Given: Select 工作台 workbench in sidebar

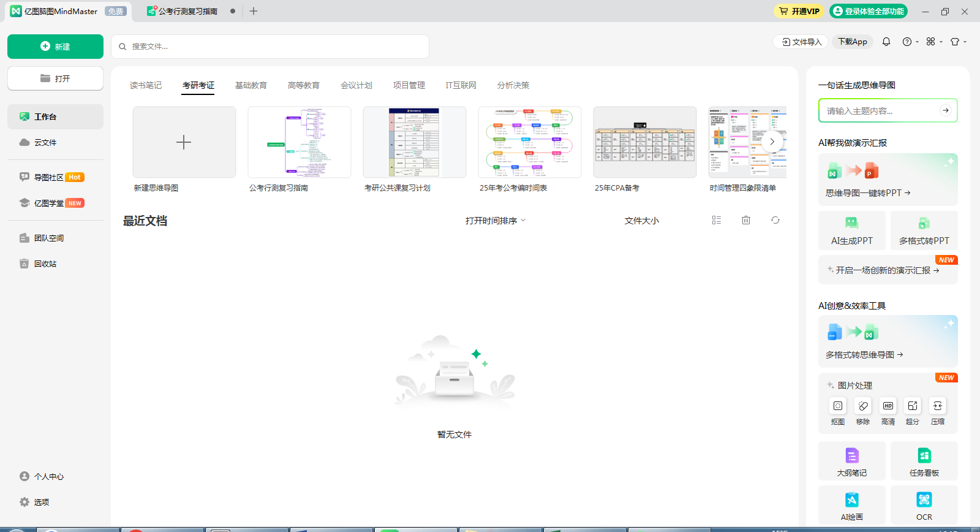Looking at the screenshot, I should [55, 116].
